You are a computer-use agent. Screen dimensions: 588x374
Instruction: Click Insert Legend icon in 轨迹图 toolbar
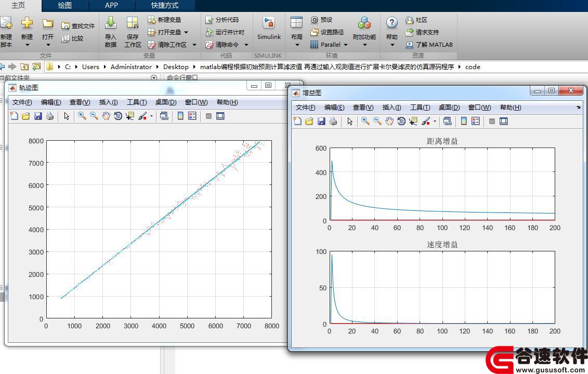tap(192, 116)
